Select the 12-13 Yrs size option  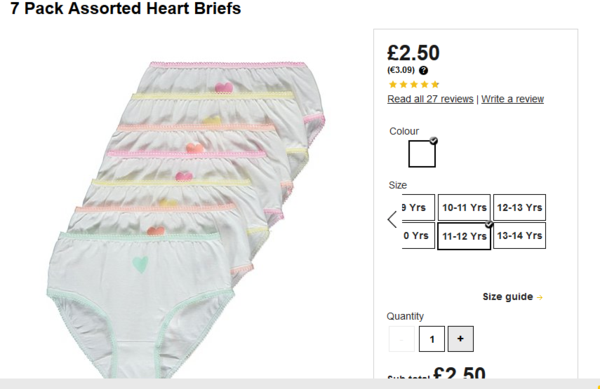(519, 207)
